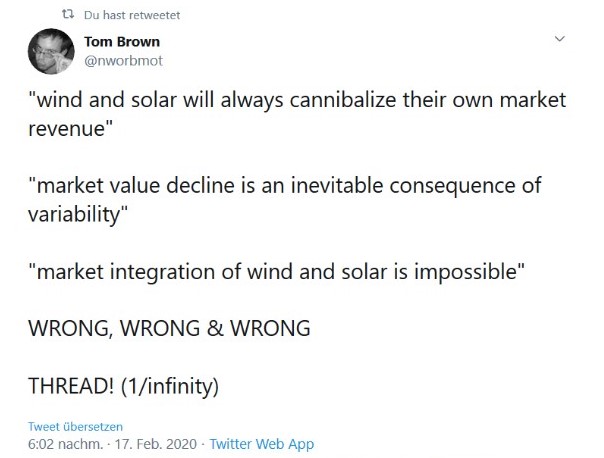Open the @nworbmot handle link
This screenshot has height=458, width=604.
[123, 60]
